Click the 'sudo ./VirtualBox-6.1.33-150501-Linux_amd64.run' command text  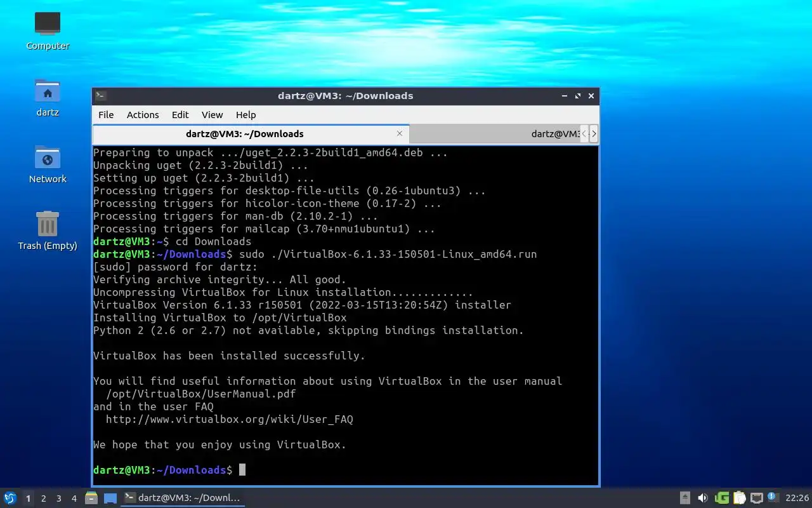point(388,254)
